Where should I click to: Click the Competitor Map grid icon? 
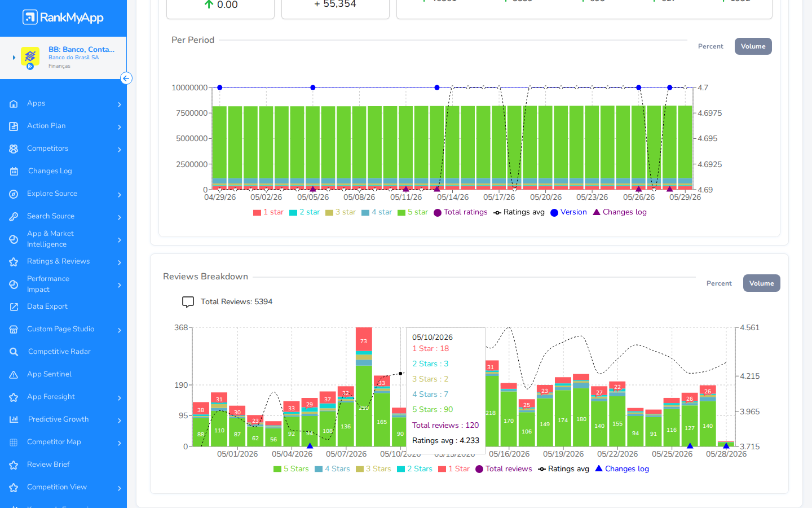(14, 443)
